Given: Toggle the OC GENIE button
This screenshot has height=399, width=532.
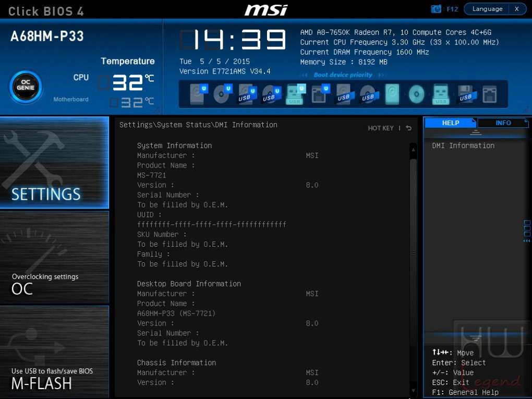Looking at the screenshot, I should pyautogui.click(x=26, y=87).
